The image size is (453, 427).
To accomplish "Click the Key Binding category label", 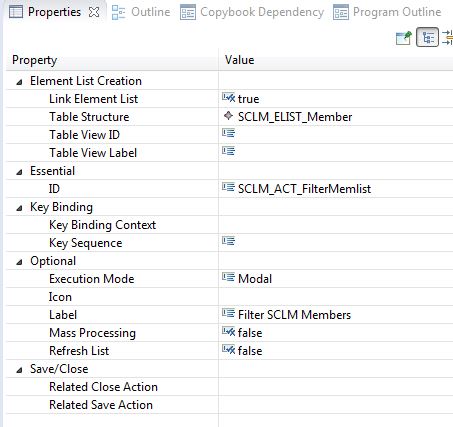I will click(x=61, y=207).
